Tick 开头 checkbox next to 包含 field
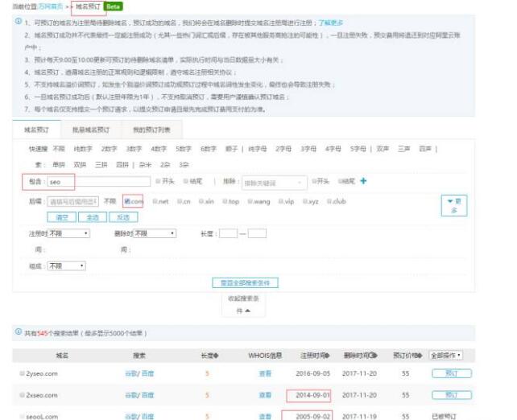 [x=158, y=181]
